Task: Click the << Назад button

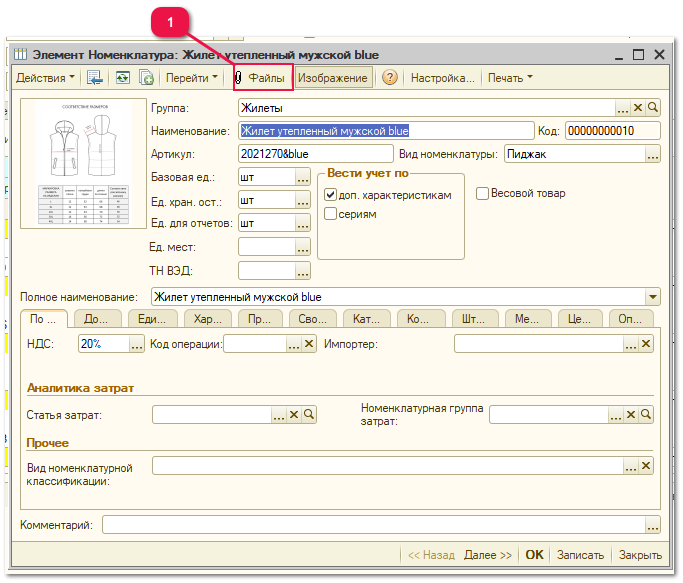Action: tap(431, 555)
